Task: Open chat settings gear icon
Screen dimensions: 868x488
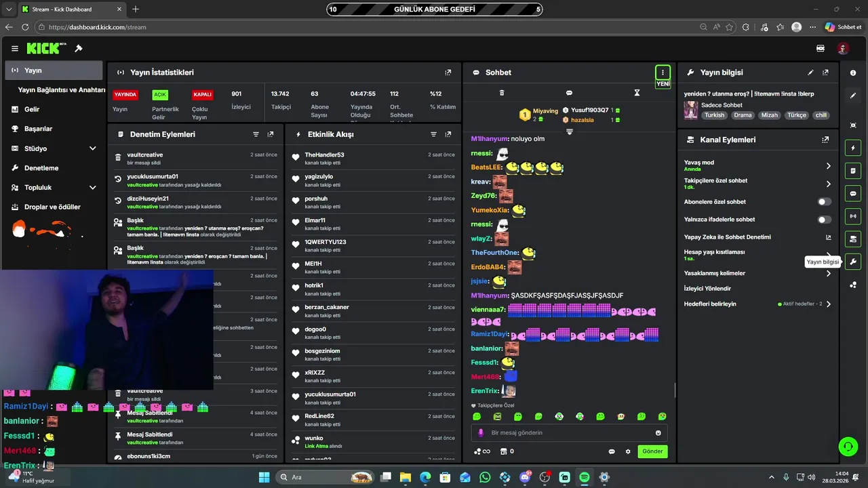Action: [628, 451]
